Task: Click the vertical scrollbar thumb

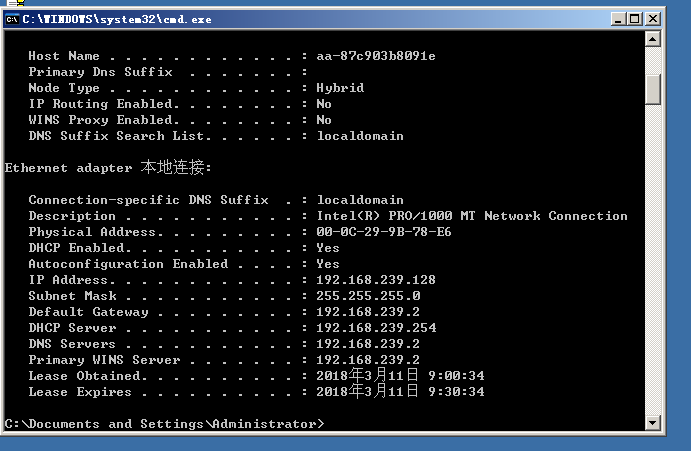Action: point(653,89)
